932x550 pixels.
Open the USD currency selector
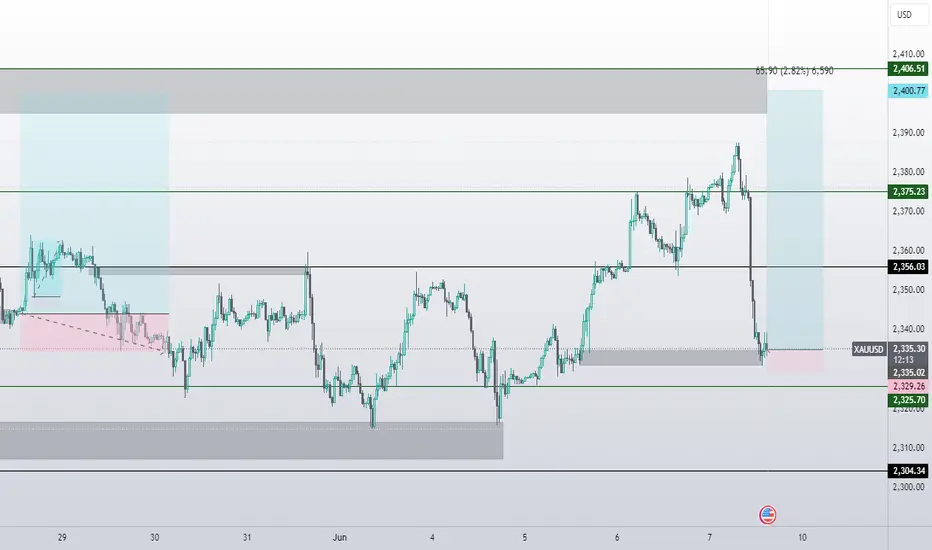(x=909, y=15)
